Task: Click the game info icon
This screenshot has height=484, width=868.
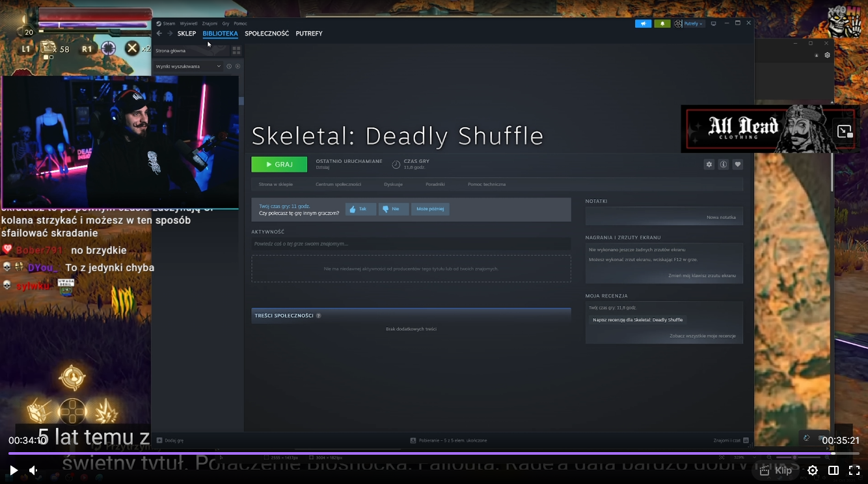Action: point(723,165)
